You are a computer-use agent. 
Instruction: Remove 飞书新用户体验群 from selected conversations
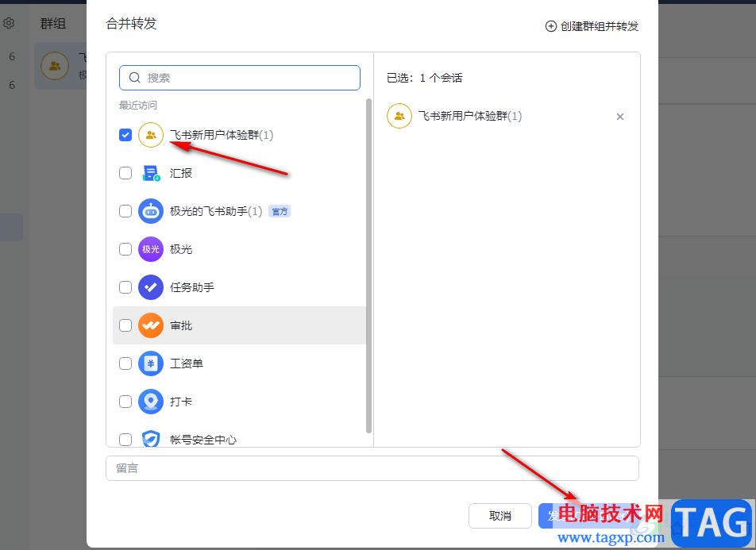coord(620,117)
